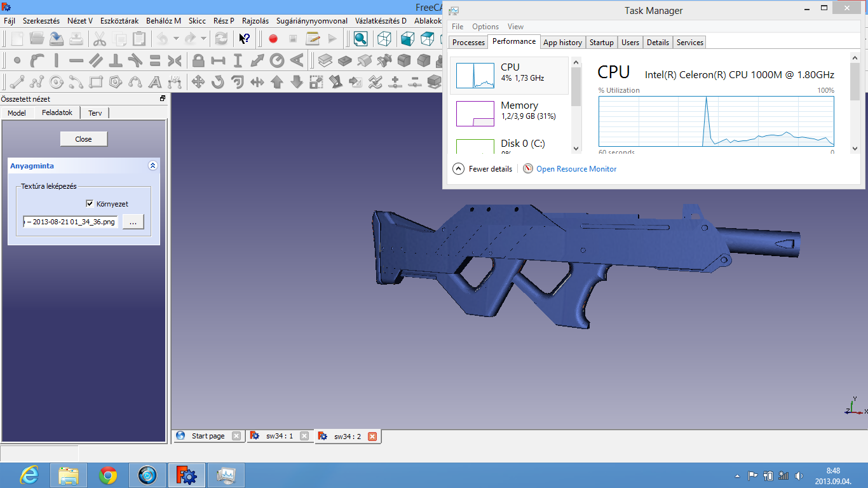Open the Vázlatkészítés D menu
868x488 pixels.
coord(381,21)
